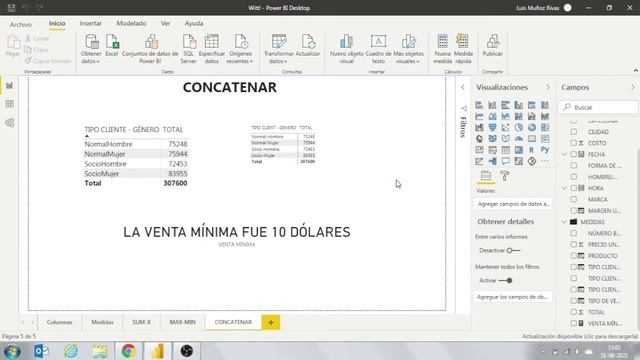Open the Archivo menu
Image resolution: width=640 pixels, height=360 pixels.
[21, 24]
